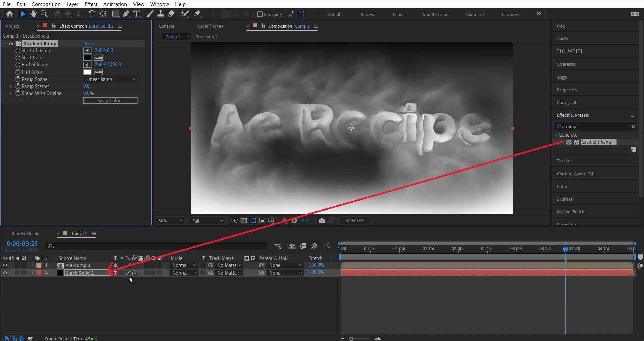This screenshot has height=341, width=644.
Task: Select the Zoom magnifier tool
Action: click(x=44, y=14)
